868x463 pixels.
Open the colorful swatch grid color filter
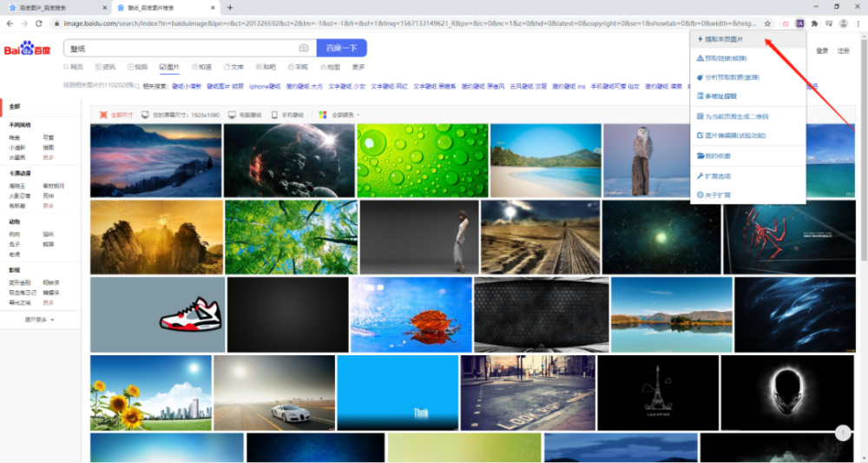click(323, 115)
